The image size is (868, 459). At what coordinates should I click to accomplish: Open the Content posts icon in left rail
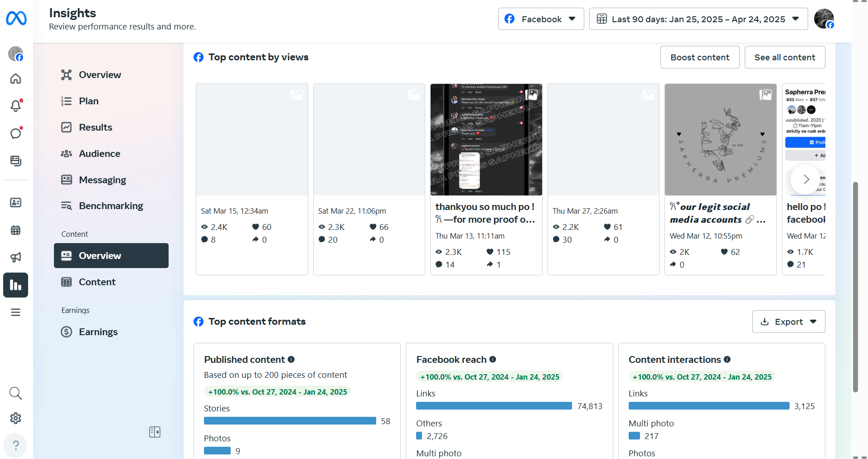coord(15,161)
